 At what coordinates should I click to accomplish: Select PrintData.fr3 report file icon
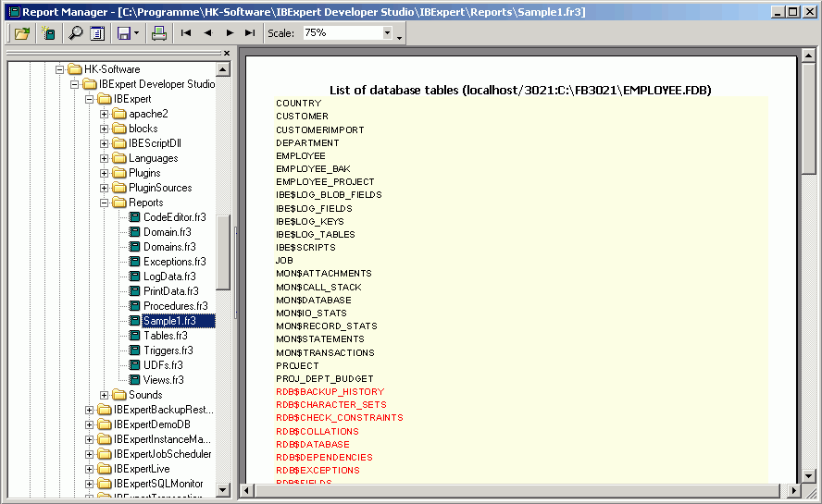135,290
